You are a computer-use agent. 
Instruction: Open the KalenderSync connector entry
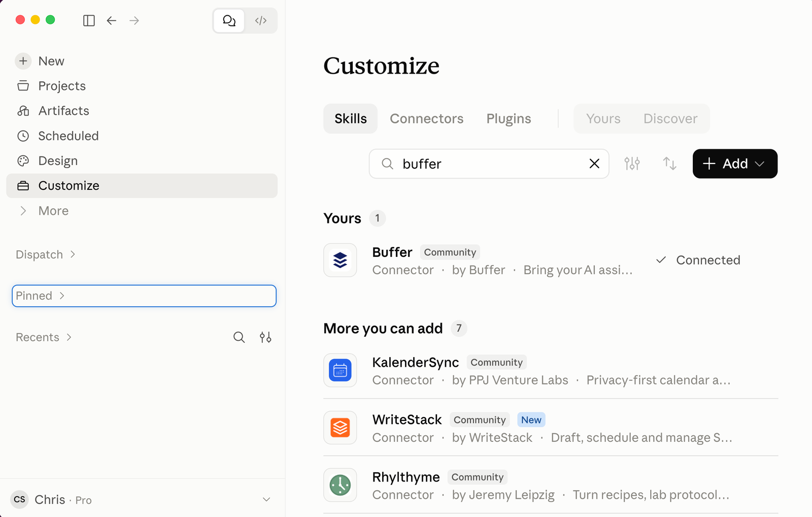click(x=551, y=370)
